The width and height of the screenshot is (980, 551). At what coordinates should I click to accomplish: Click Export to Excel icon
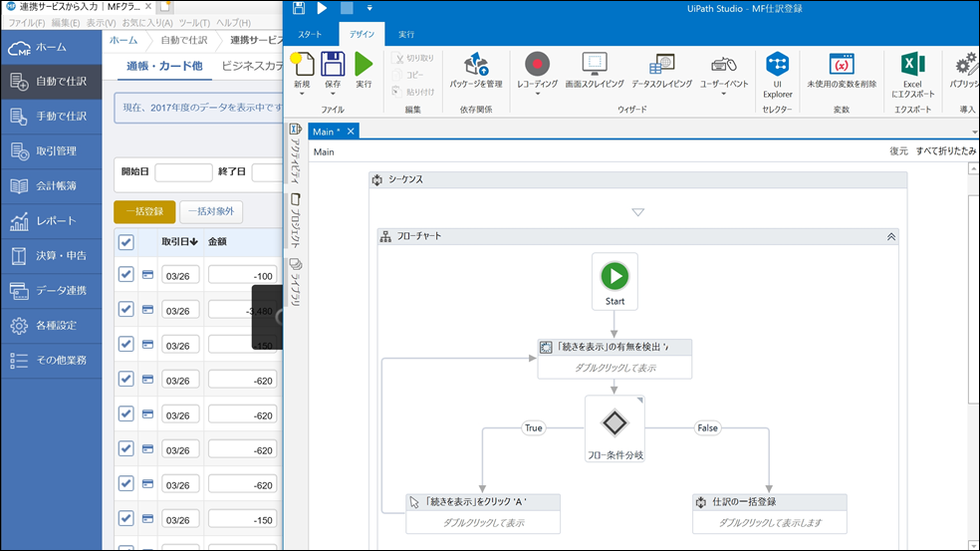[x=912, y=64]
